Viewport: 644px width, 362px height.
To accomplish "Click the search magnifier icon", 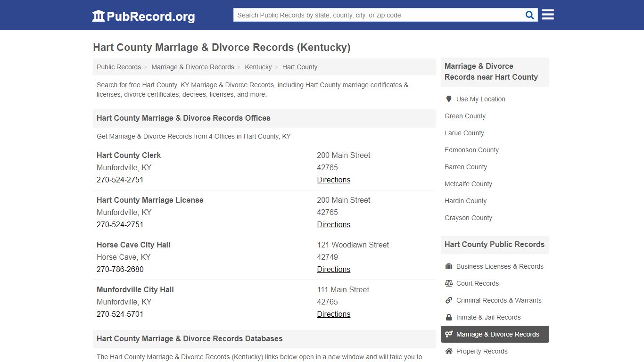I will (x=530, y=15).
